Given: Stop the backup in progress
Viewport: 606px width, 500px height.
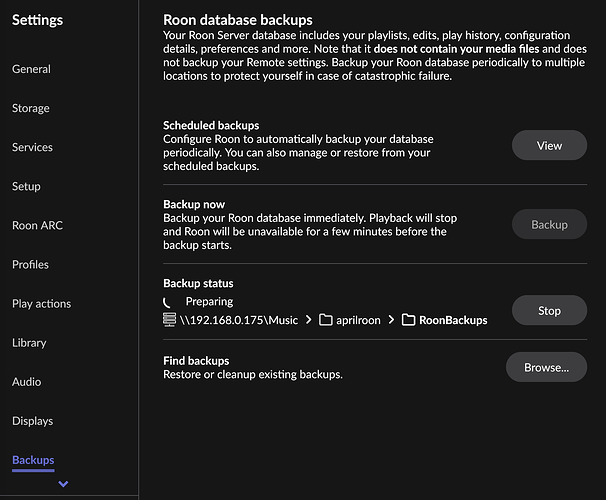Looking at the screenshot, I should [549, 310].
